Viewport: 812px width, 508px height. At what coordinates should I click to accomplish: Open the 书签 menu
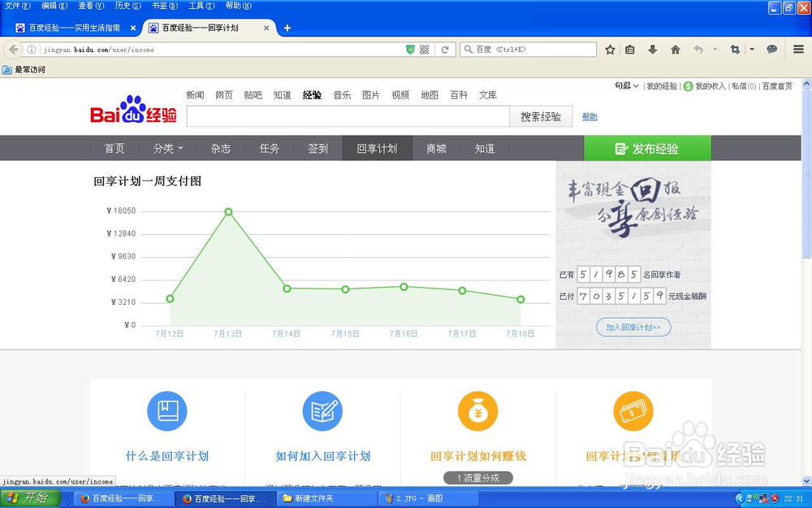point(164,6)
